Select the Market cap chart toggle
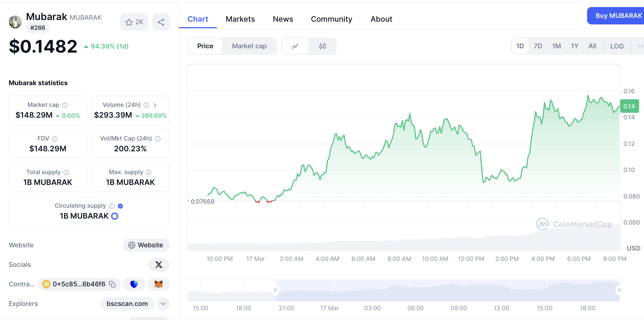The width and height of the screenshot is (644, 320). [249, 46]
